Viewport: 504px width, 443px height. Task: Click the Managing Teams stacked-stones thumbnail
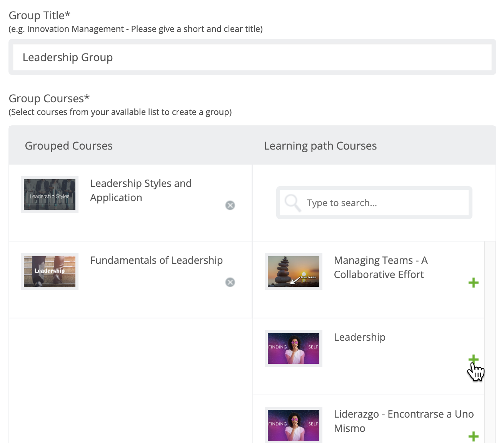[294, 271]
